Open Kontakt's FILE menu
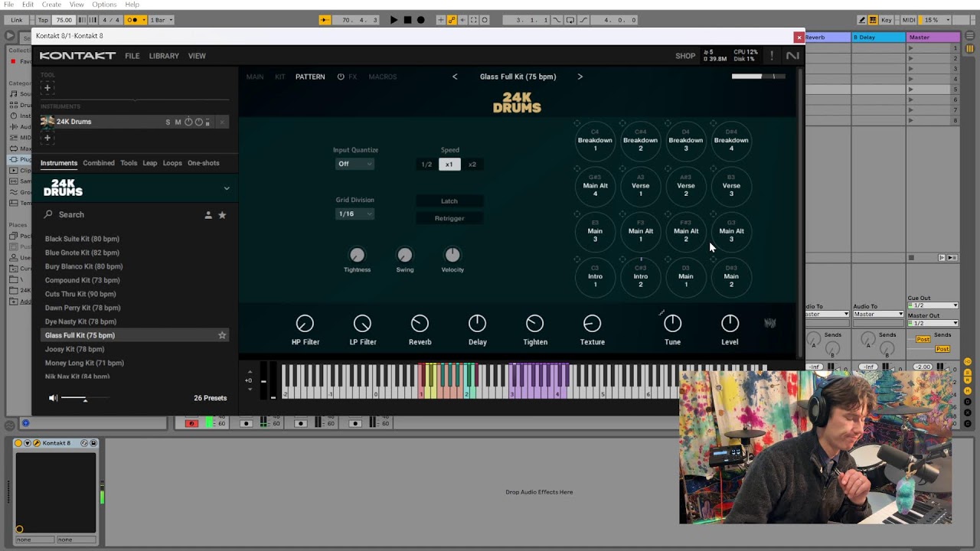Screen dimensions: 980x551 coord(132,56)
